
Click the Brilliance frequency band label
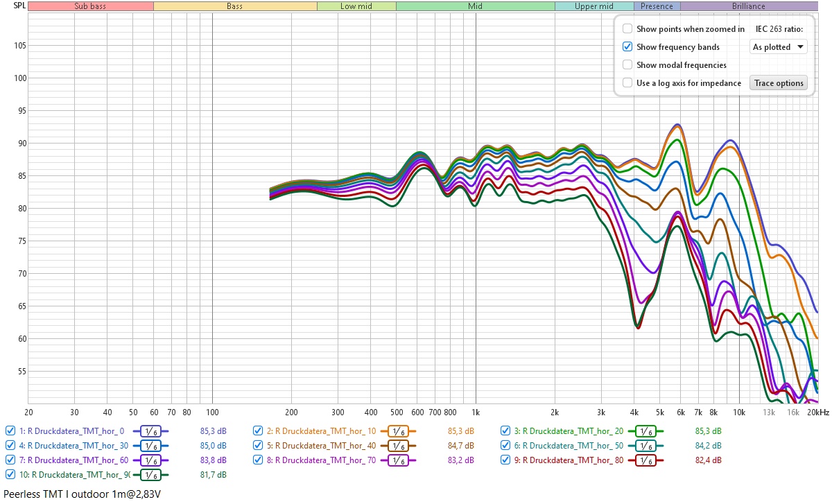point(749,6)
